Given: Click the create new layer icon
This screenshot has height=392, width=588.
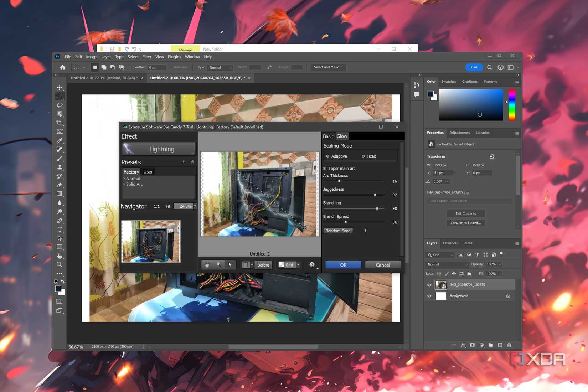Looking at the screenshot, I should click(x=500, y=345).
